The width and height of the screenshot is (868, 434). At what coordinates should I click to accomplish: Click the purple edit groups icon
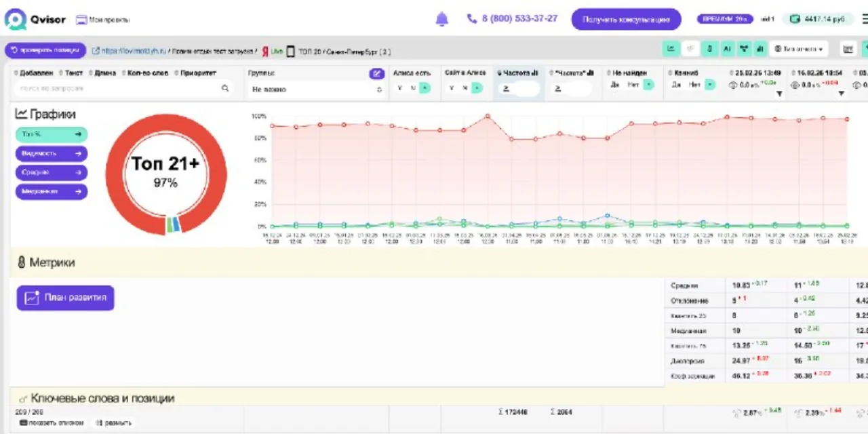(x=376, y=73)
